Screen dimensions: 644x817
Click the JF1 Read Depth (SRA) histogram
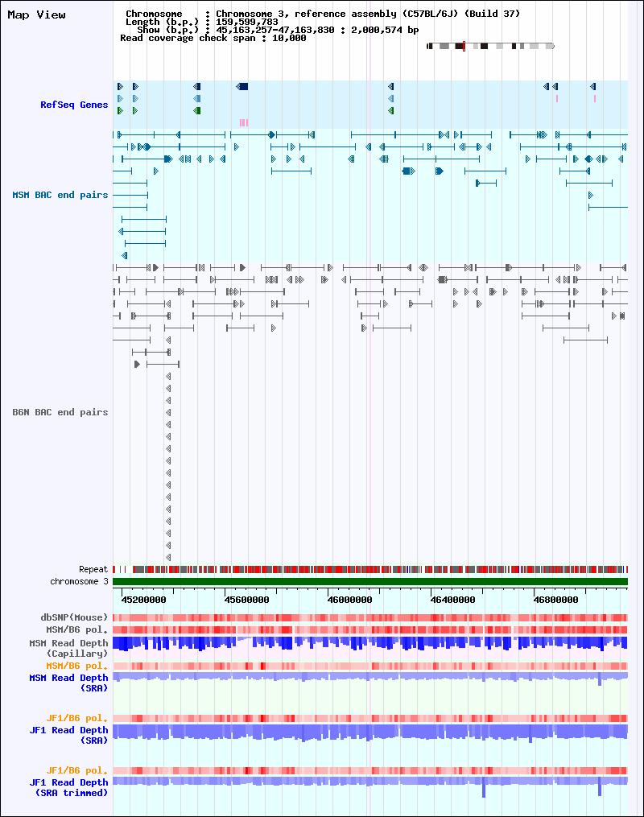(x=370, y=733)
